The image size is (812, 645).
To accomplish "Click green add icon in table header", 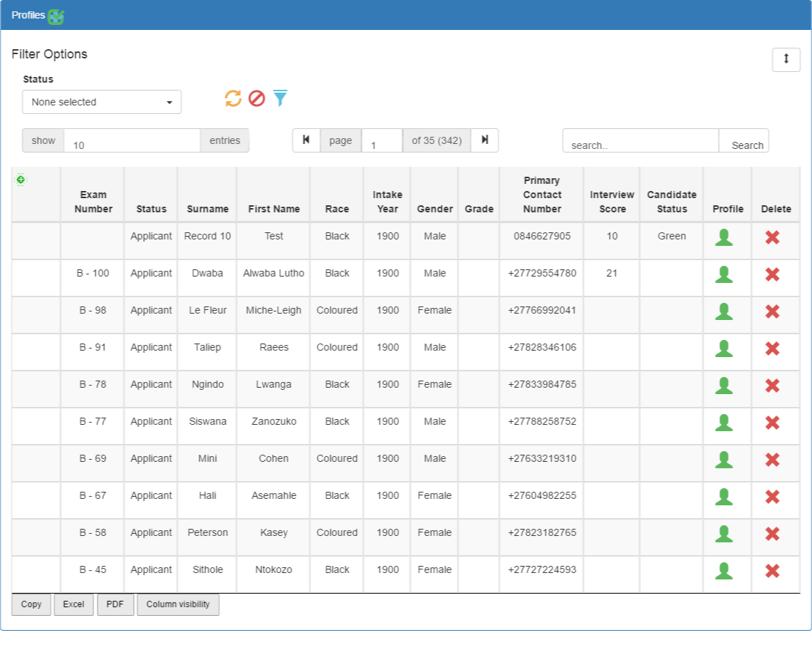I will (20, 180).
